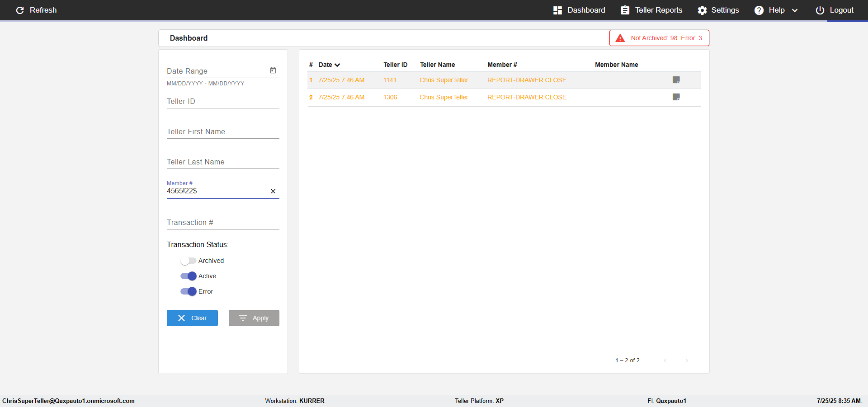The width and height of the screenshot is (868, 407).
Task: Enable the Archived status toggle
Action: click(188, 261)
